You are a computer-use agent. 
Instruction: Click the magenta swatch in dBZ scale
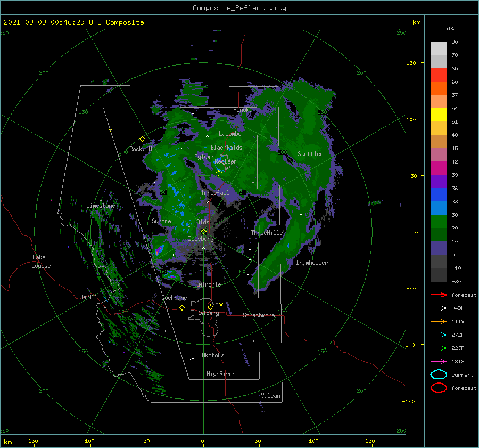(x=439, y=168)
